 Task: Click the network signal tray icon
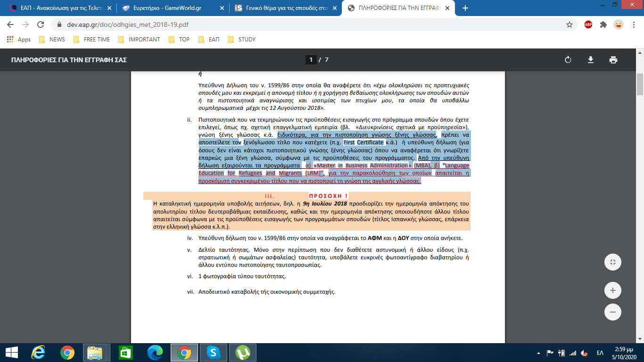pyautogui.click(x=572, y=353)
